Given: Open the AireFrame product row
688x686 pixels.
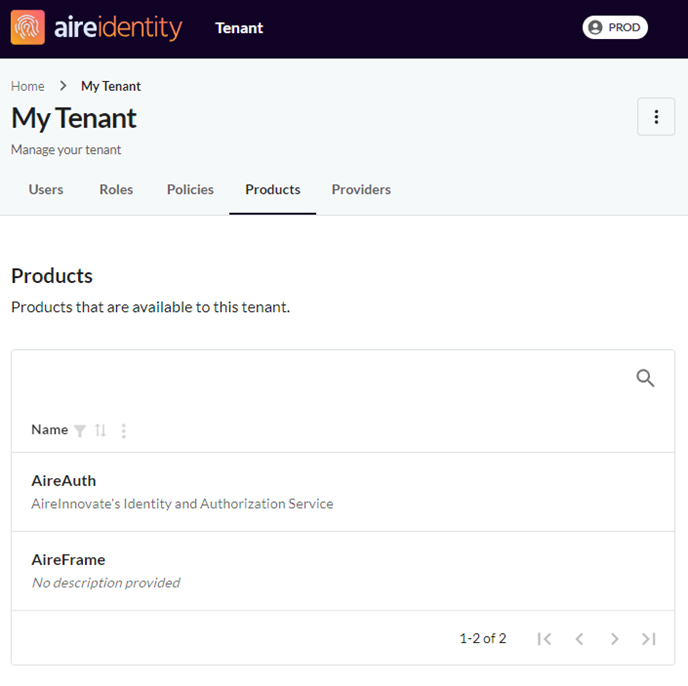Looking at the screenshot, I should 343,571.
